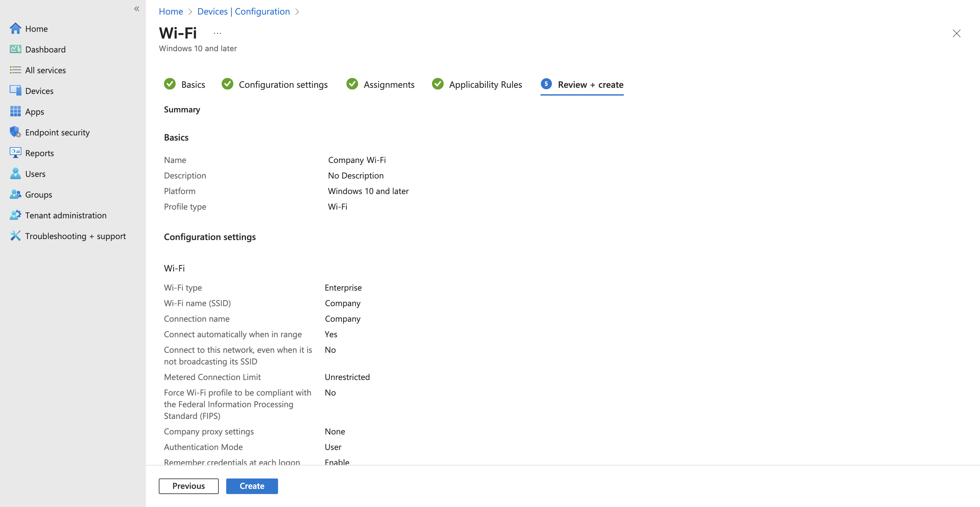Click the Tenant administration gear icon

15,215
